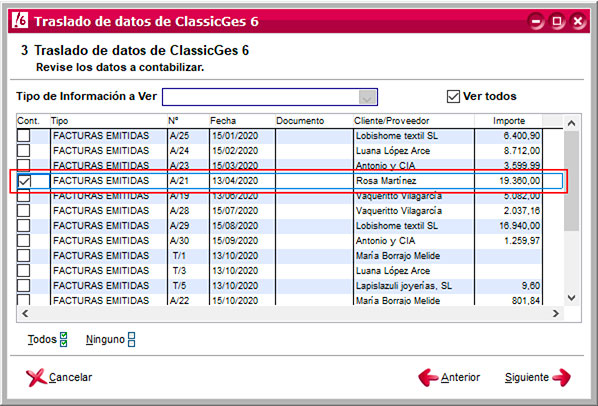The width and height of the screenshot is (598, 406).
Task: Click the 16.940,00 amount cell
Action: pos(508,226)
